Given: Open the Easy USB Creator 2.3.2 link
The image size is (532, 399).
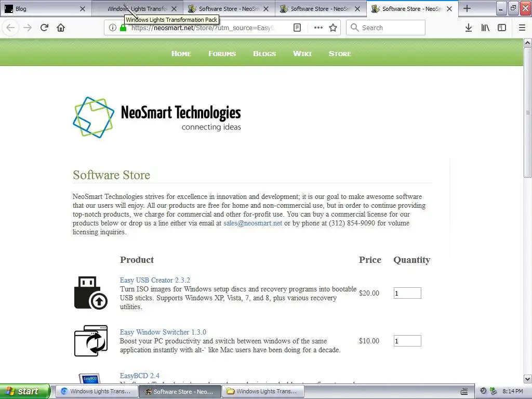Looking at the screenshot, I should click(155, 280).
